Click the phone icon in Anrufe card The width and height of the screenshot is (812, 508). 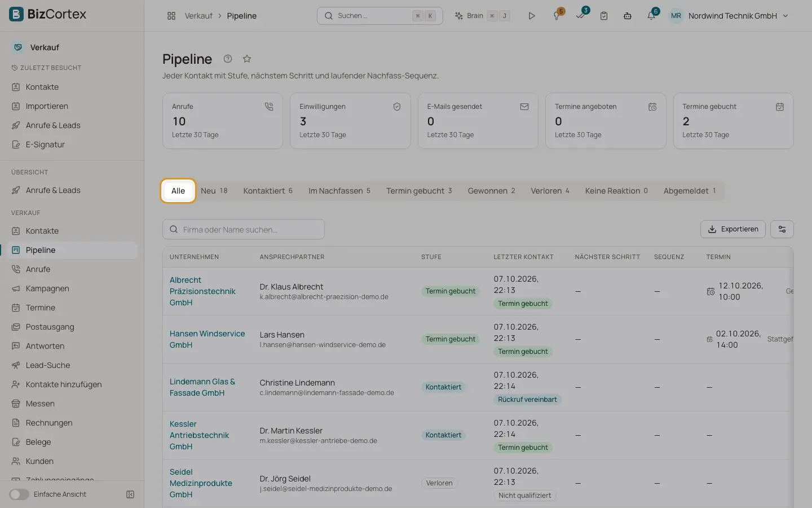269,107
